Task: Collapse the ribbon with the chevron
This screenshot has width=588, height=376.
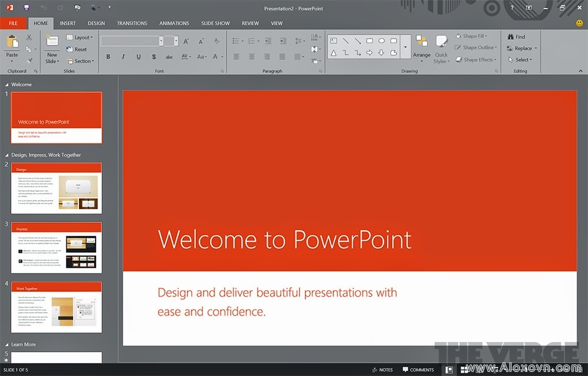Action: click(x=581, y=71)
